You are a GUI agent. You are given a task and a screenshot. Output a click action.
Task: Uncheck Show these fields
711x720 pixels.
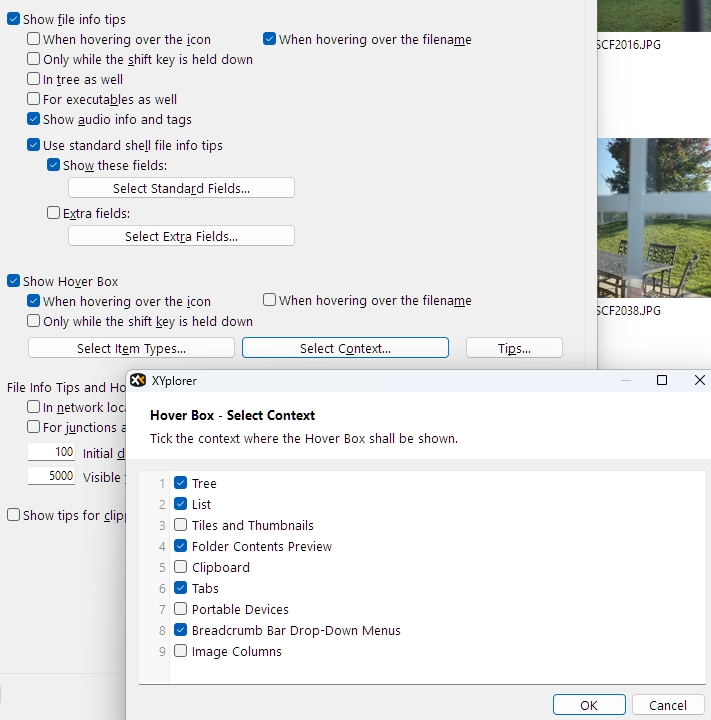(53, 165)
